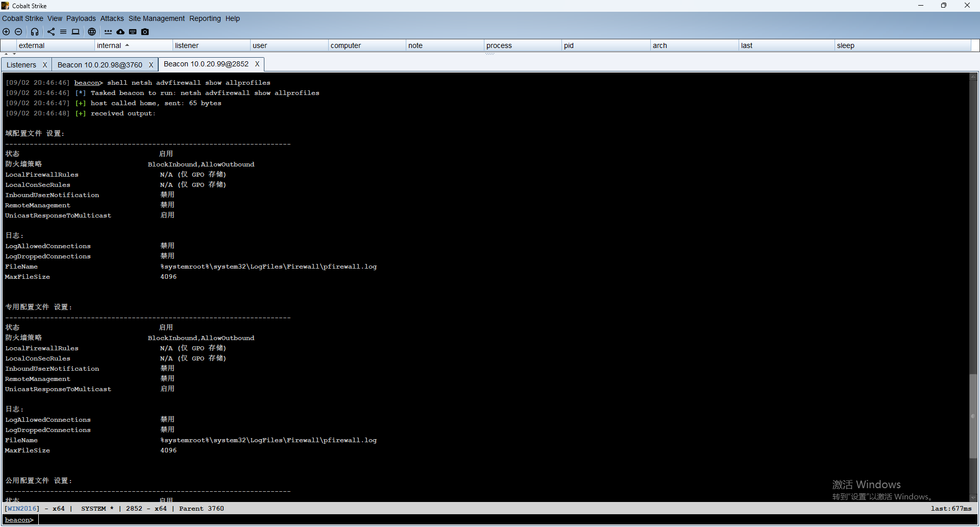Open keystrokes via the keyboard icon
The height and width of the screenshot is (527, 980).
pos(133,32)
